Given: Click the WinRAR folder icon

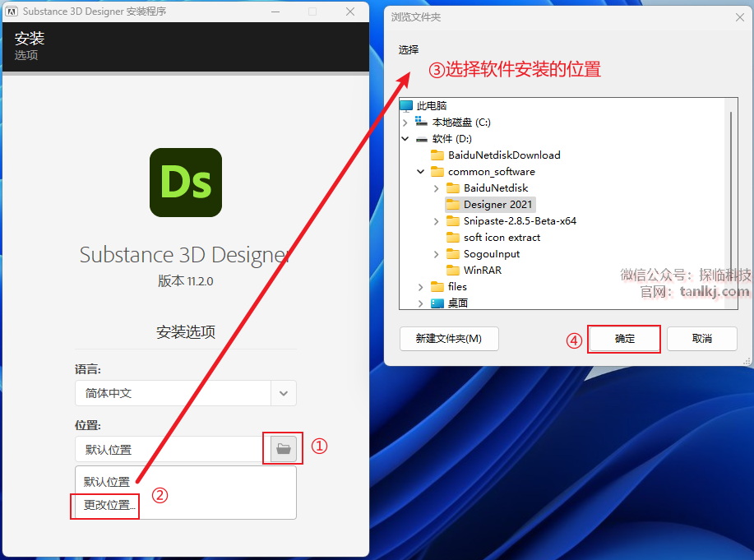Looking at the screenshot, I should [453, 271].
